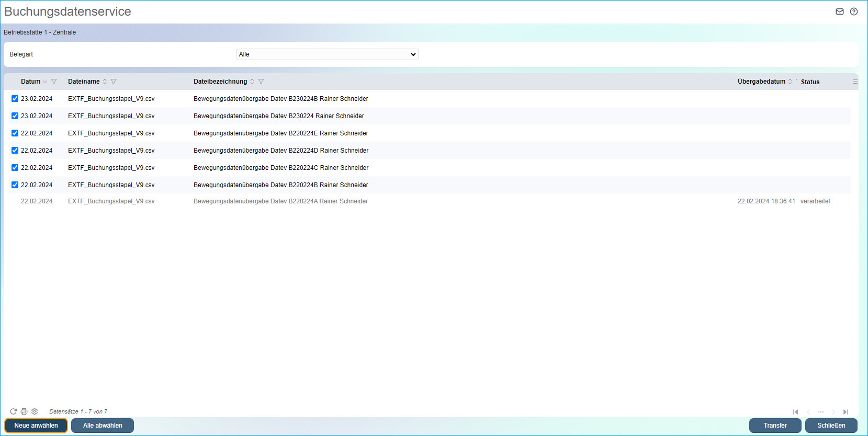
Task: Select description Bewegungsdatenübergabe Datev B220224C
Action: (281, 168)
